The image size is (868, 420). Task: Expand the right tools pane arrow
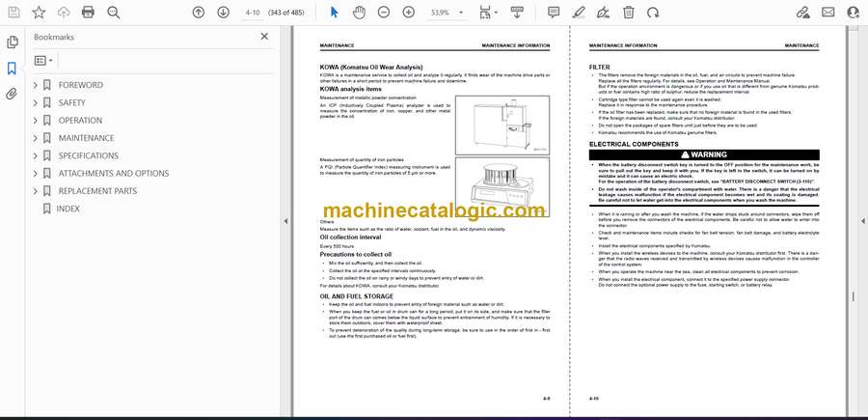(x=862, y=221)
